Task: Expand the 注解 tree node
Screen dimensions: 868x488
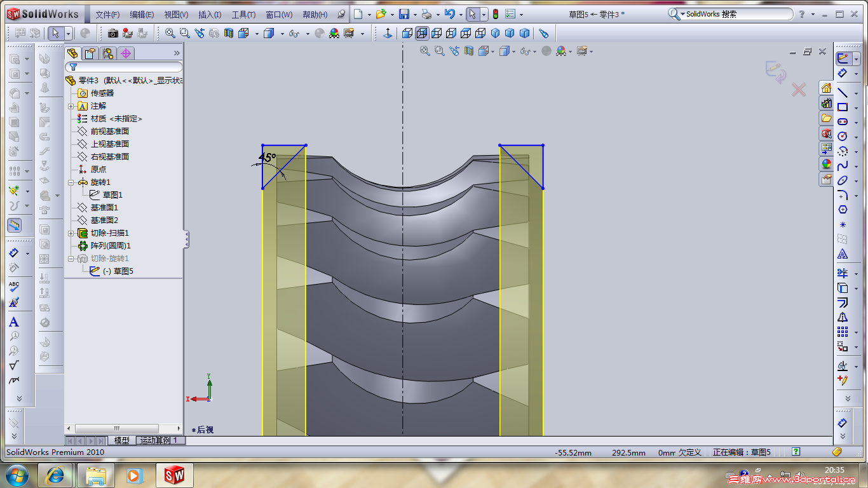Action: click(71, 106)
